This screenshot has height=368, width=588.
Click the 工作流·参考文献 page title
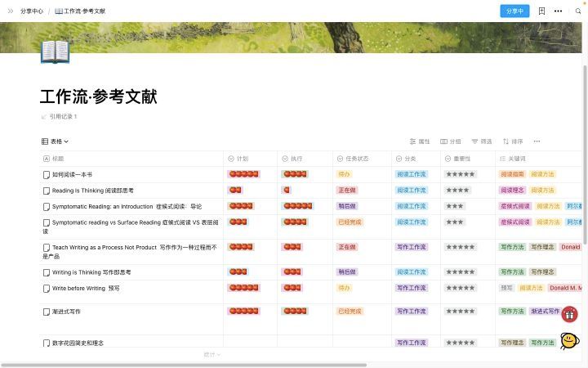(99, 96)
